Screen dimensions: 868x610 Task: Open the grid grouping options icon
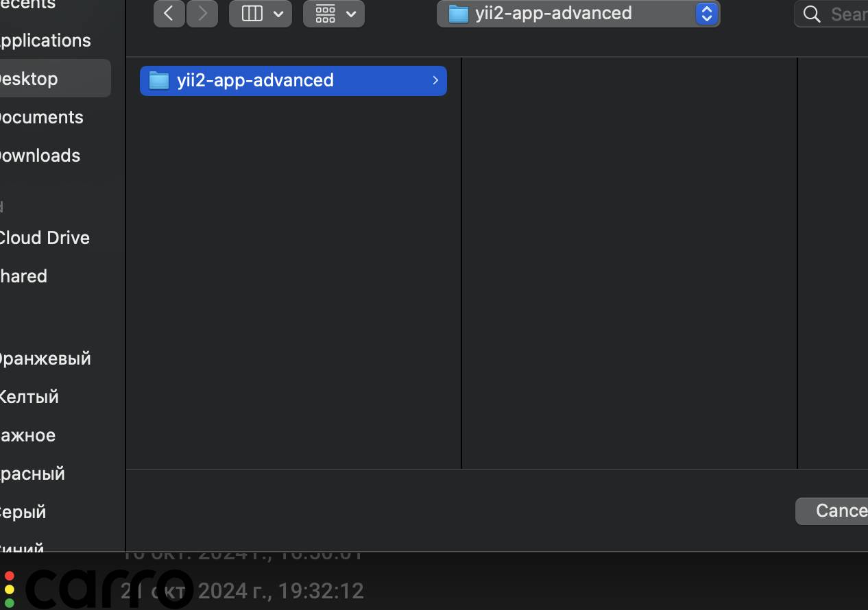coord(326,14)
